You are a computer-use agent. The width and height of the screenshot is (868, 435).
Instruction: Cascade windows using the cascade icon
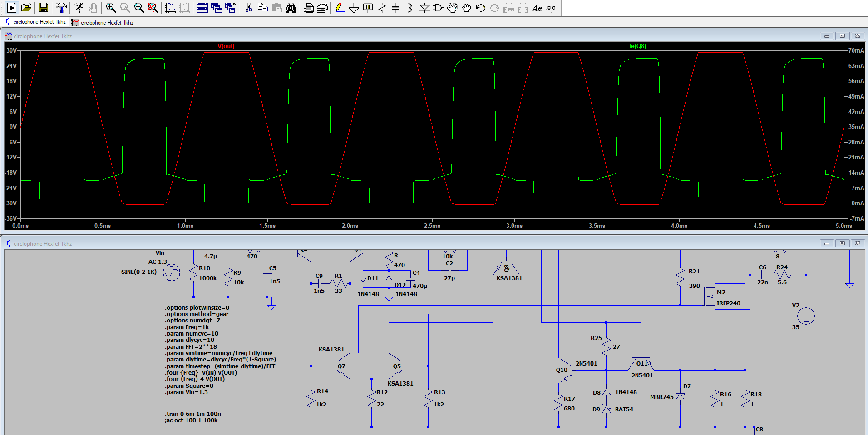tap(217, 8)
